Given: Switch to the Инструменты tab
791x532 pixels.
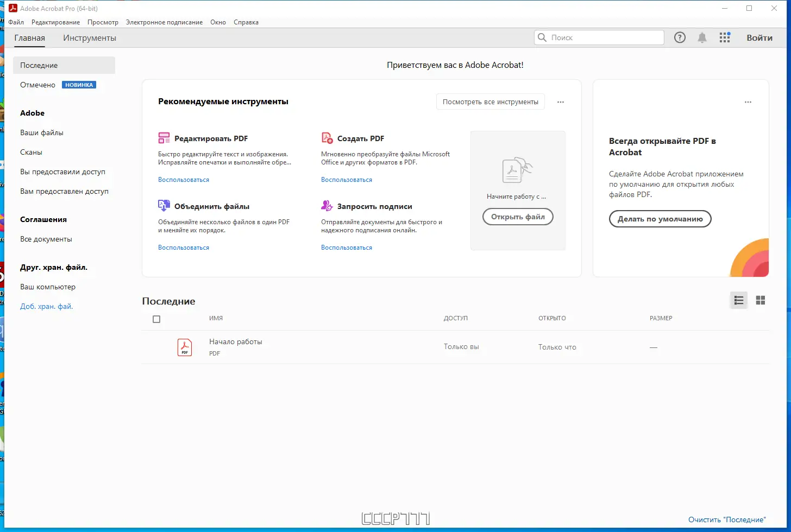Looking at the screenshot, I should (x=89, y=38).
